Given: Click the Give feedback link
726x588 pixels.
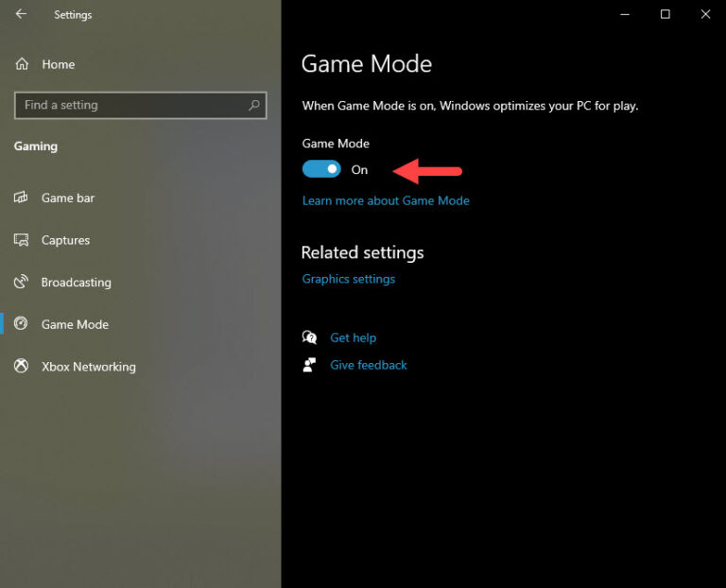Looking at the screenshot, I should coord(368,365).
